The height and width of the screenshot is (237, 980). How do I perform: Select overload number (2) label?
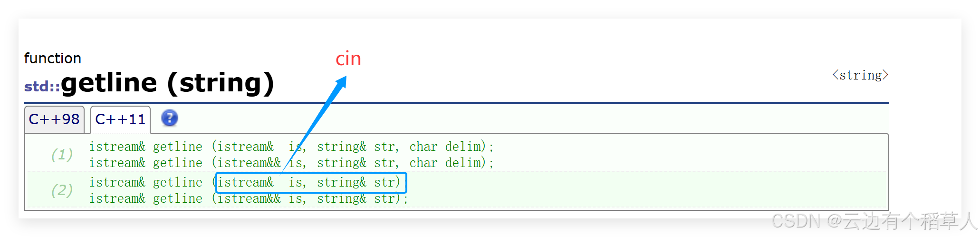[x=62, y=190]
